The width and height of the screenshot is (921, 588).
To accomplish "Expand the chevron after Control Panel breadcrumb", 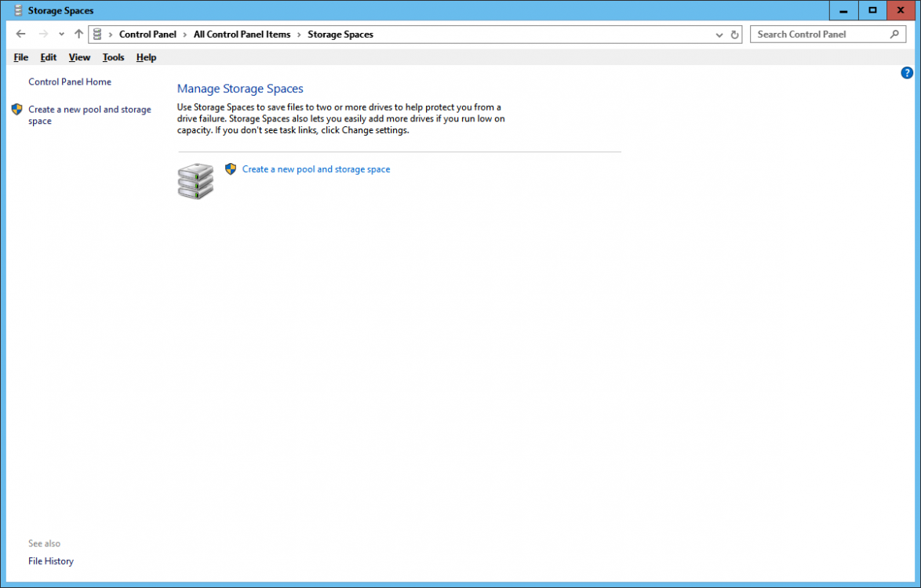I will tap(184, 34).
